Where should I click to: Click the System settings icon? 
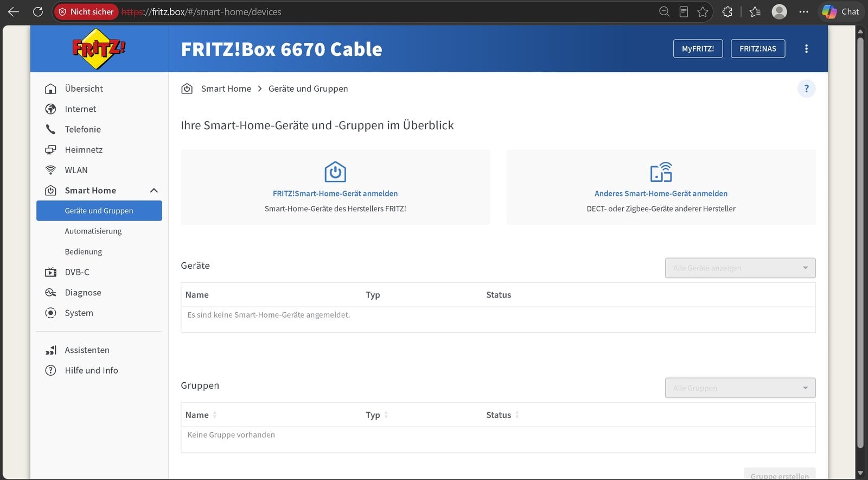point(50,313)
